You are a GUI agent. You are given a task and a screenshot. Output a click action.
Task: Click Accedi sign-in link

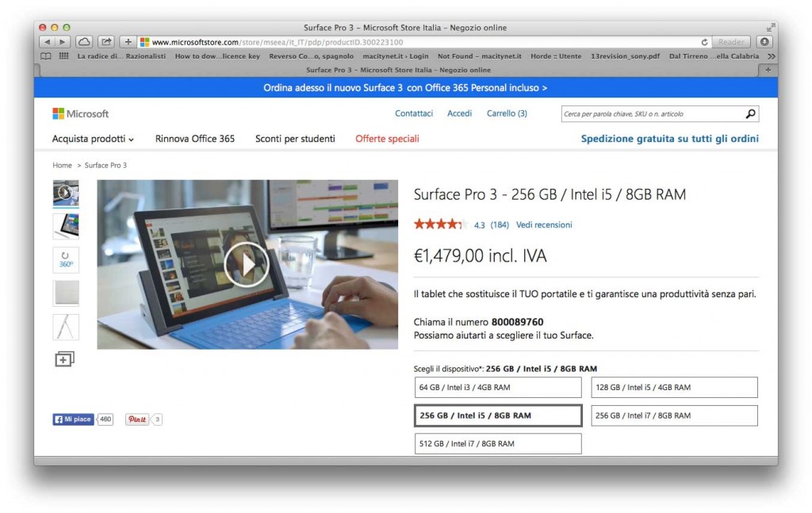pyautogui.click(x=459, y=113)
